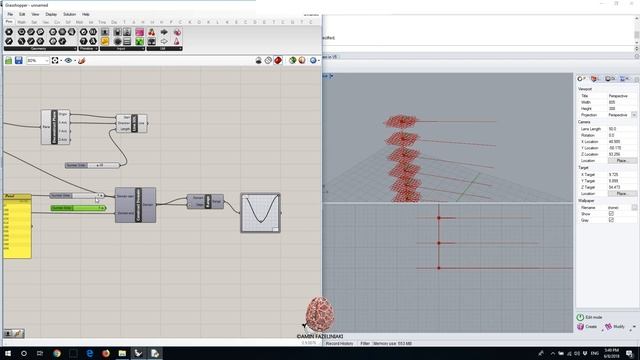Select the white outlined arrow icon
The image size is (640, 360).
[x=164, y=41]
